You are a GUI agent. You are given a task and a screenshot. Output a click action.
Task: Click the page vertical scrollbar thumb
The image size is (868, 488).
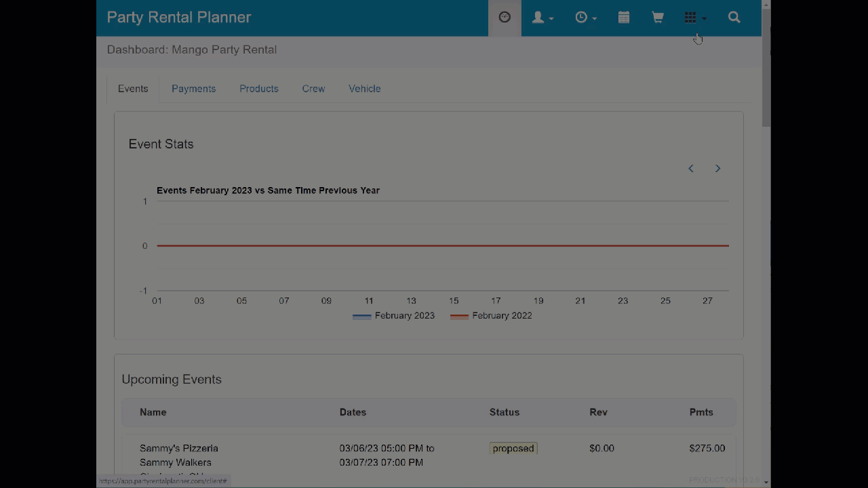point(766,68)
